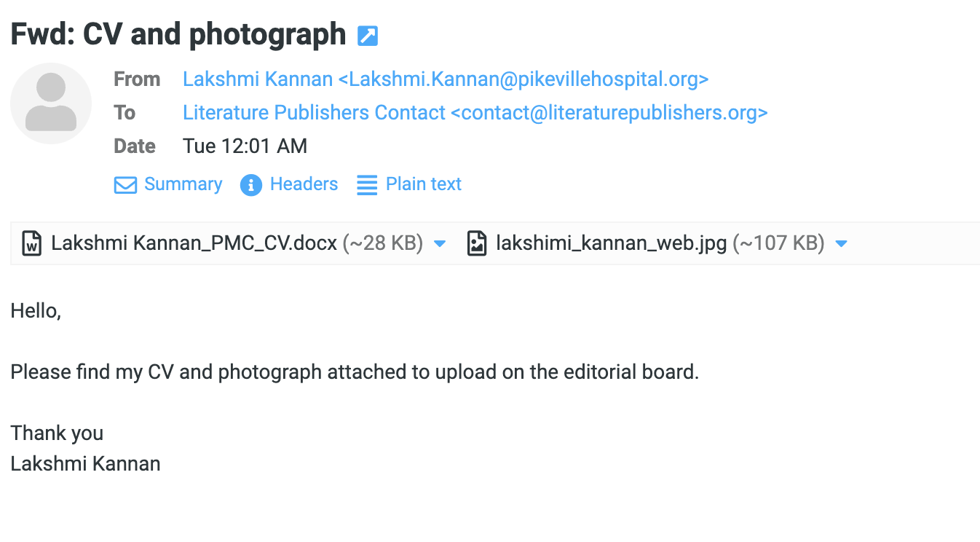
Task: Click the date Tue 12:01 AM
Action: coord(245,146)
